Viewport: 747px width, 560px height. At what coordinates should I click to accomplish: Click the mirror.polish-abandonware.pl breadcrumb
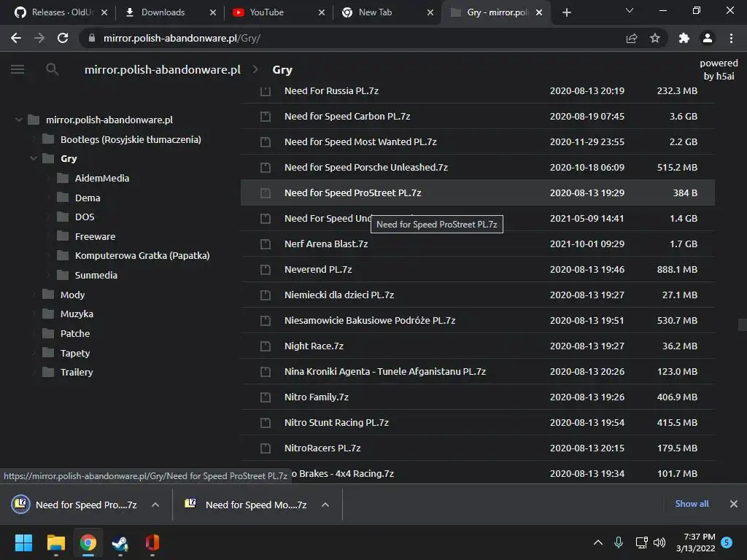tap(163, 69)
